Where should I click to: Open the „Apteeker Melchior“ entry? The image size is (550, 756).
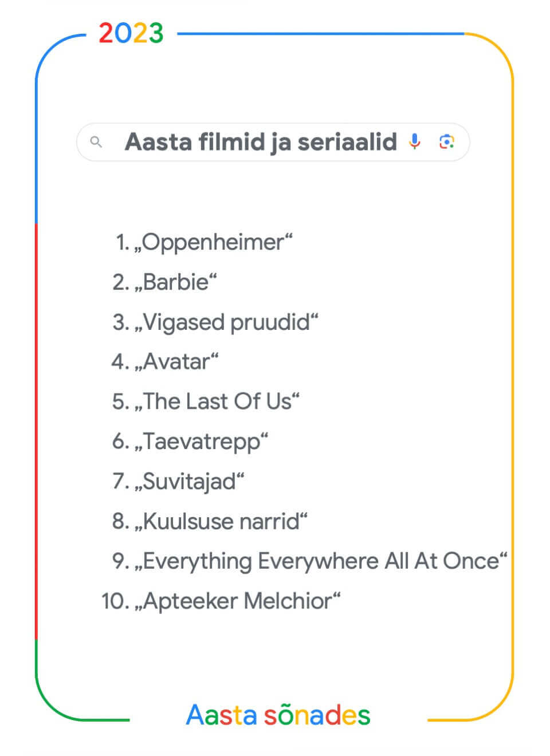click(x=237, y=601)
